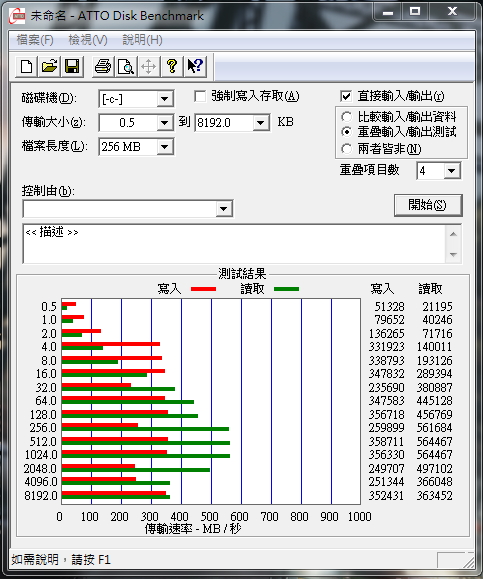This screenshot has width=483, height=579.
Task: Click the 4096.0 row label in chart
Action: click(x=41, y=482)
